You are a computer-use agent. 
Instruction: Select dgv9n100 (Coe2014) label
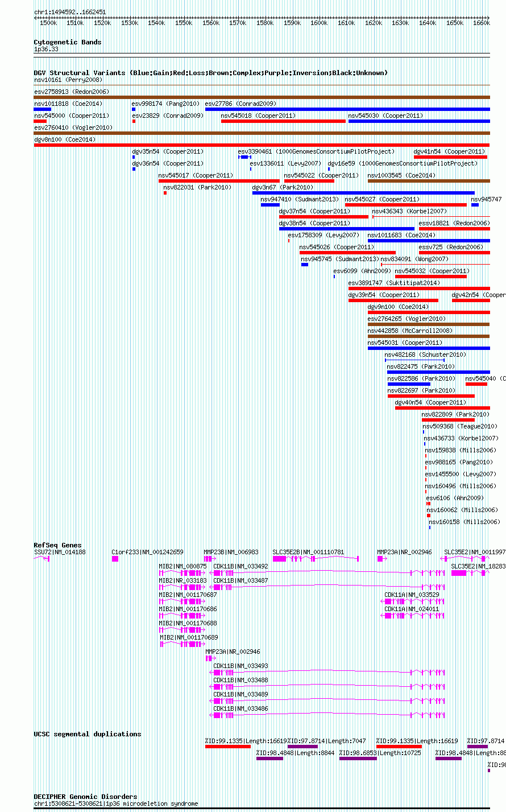[399, 307]
